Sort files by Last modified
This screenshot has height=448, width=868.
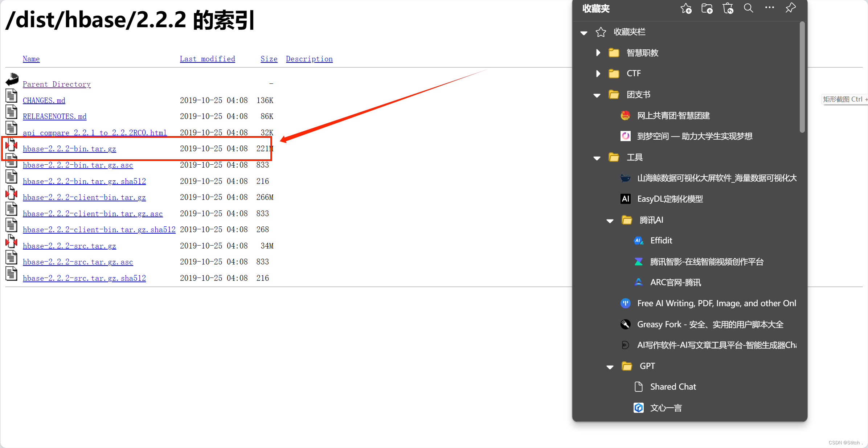point(207,58)
